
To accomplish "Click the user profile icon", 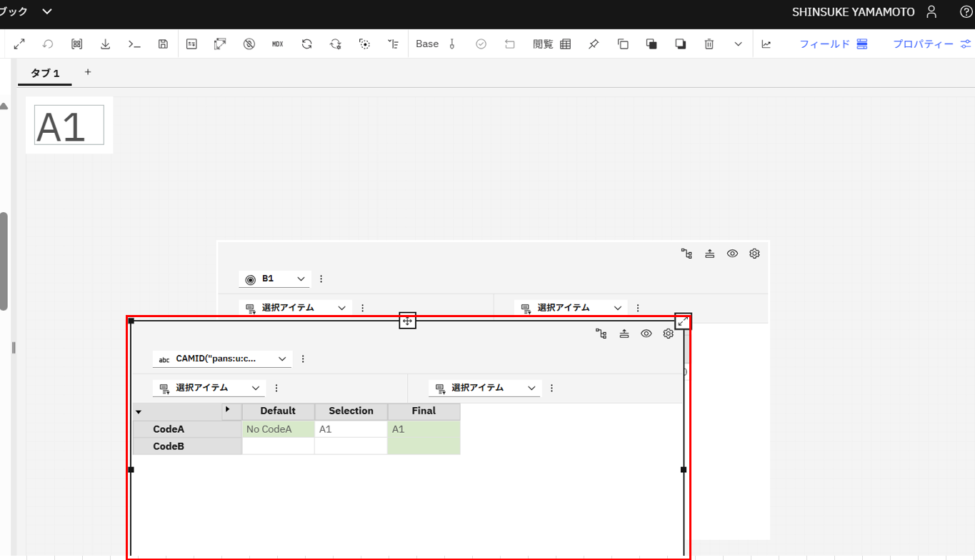I will (931, 11).
